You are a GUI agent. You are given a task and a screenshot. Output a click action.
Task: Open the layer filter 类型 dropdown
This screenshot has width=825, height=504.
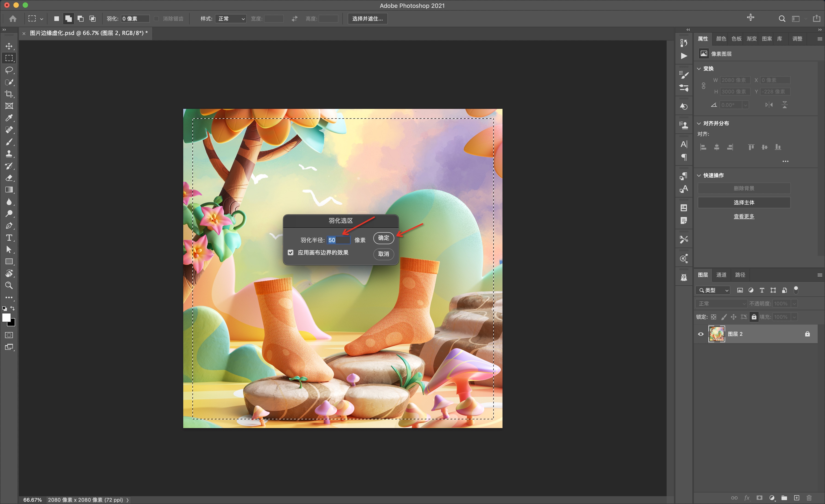(x=713, y=290)
